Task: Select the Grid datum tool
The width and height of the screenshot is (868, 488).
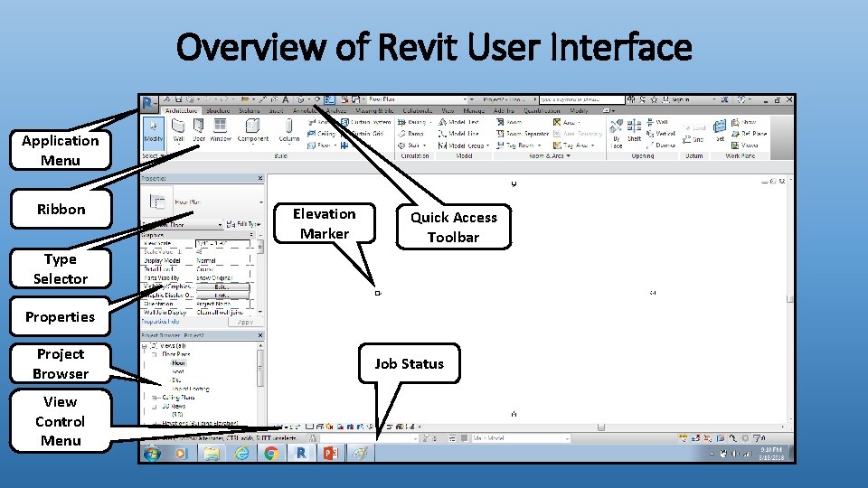Action: pos(693,140)
